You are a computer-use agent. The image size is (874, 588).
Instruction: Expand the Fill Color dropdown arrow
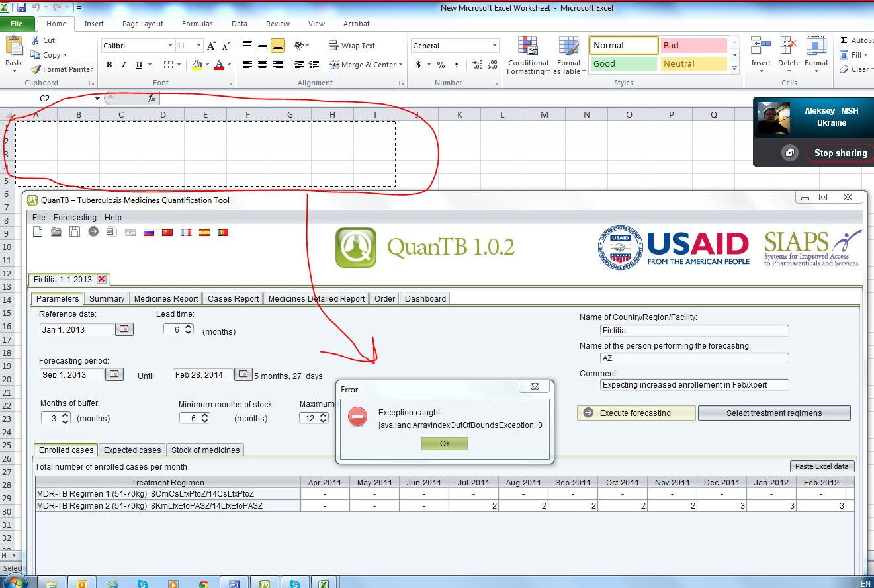(x=208, y=65)
